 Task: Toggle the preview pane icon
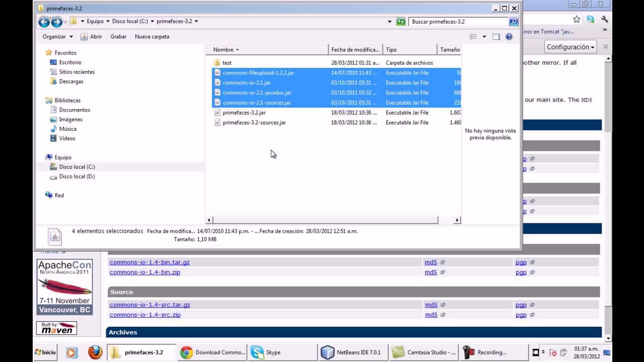pyautogui.click(x=496, y=37)
